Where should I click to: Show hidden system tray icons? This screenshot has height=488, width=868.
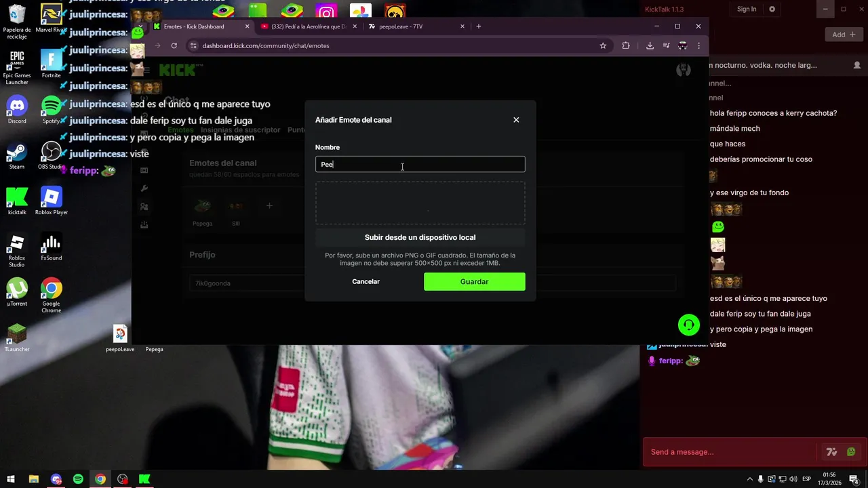click(x=749, y=479)
